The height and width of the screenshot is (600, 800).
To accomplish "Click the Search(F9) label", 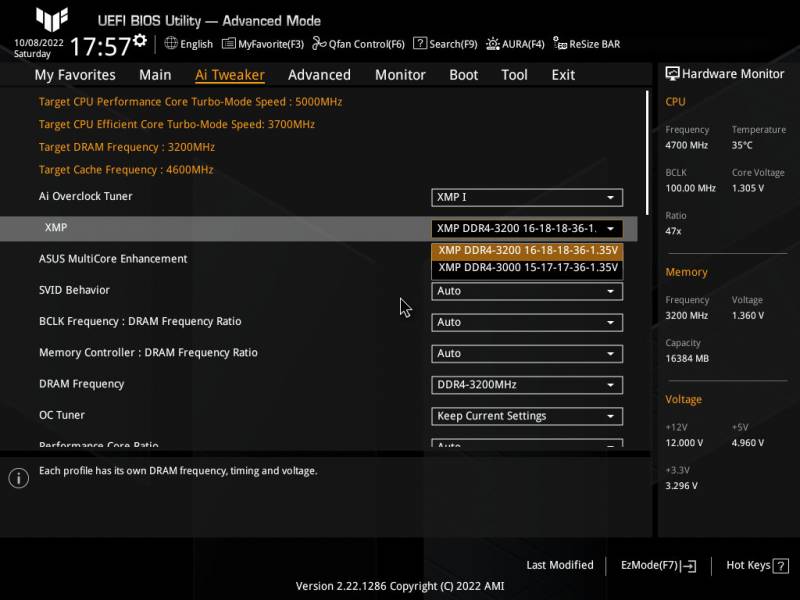I will point(453,44).
